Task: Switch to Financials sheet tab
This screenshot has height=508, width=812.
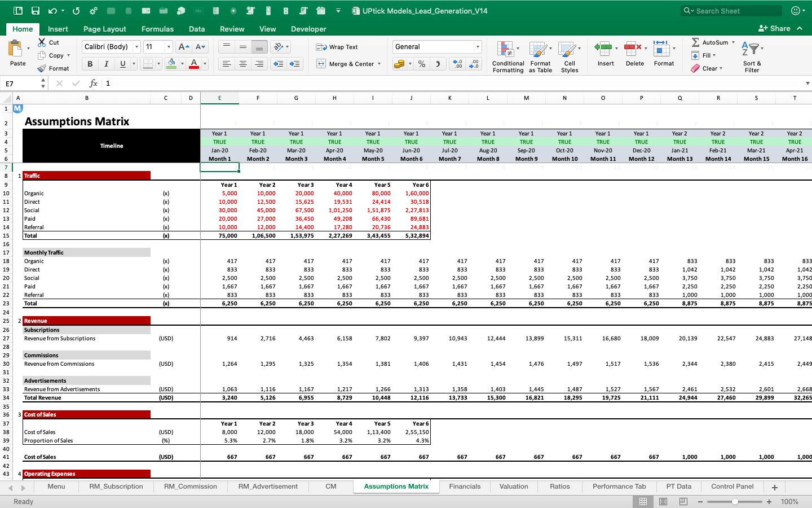Action: pyautogui.click(x=465, y=487)
